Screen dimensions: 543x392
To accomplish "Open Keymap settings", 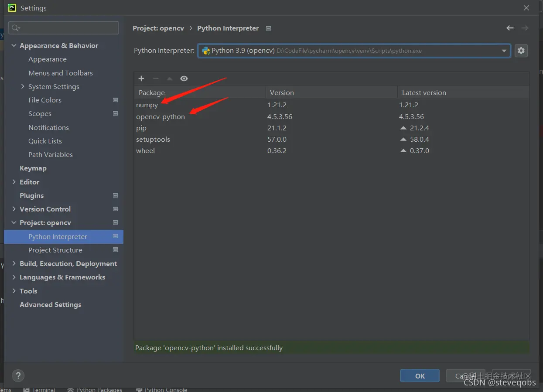I will (33, 168).
